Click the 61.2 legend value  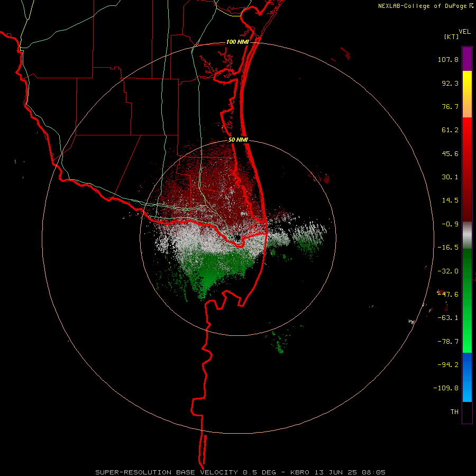450,130
